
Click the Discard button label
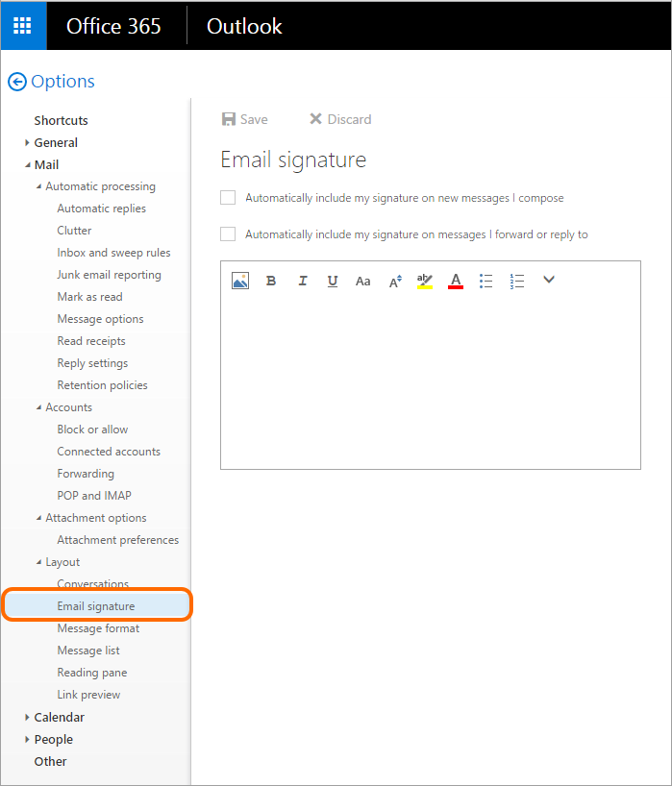tap(350, 119)
